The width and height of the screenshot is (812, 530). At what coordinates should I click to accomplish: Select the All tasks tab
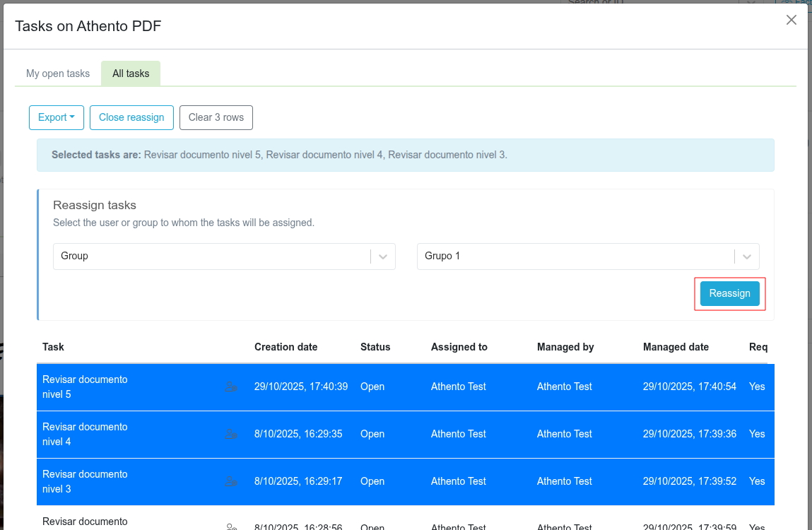click(131, 73)
